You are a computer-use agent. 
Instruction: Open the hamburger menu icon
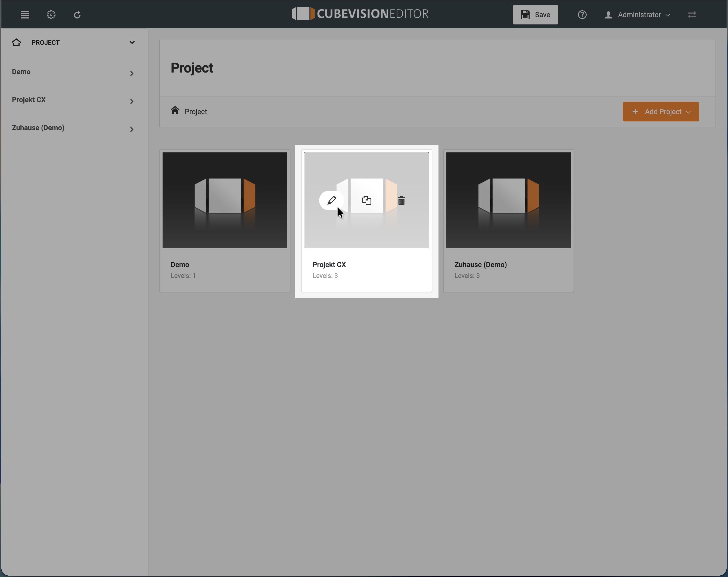tap(25, 15)
